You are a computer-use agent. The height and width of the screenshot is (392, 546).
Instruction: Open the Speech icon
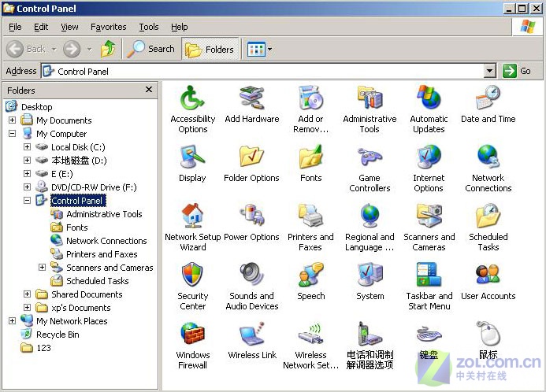click(x=310, y=276)
